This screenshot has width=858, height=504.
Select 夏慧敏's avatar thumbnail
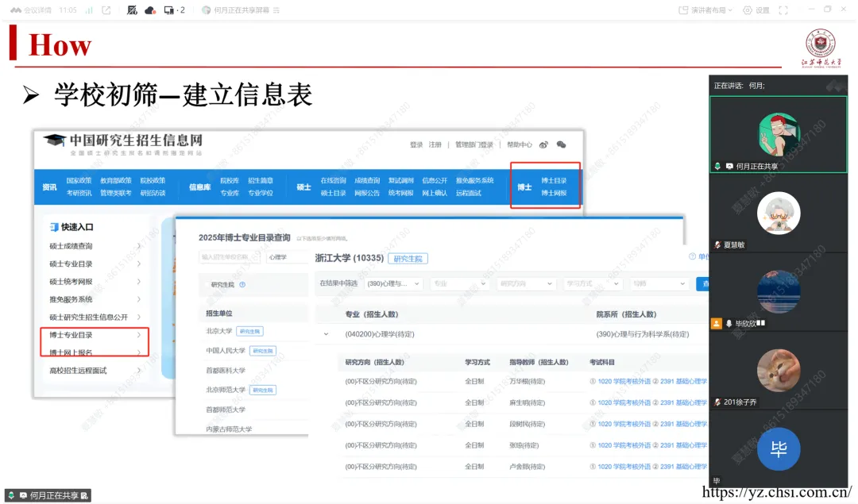pyautogui.click(x=778, y=214)
